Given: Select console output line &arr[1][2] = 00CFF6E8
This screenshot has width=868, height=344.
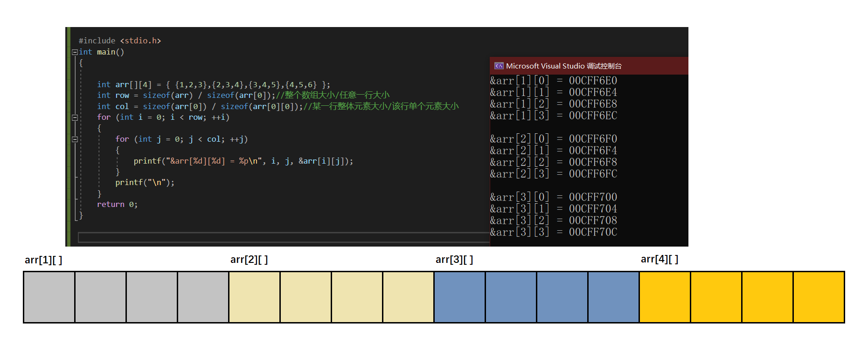Looking at the screenshot, I should click(554, 104).
